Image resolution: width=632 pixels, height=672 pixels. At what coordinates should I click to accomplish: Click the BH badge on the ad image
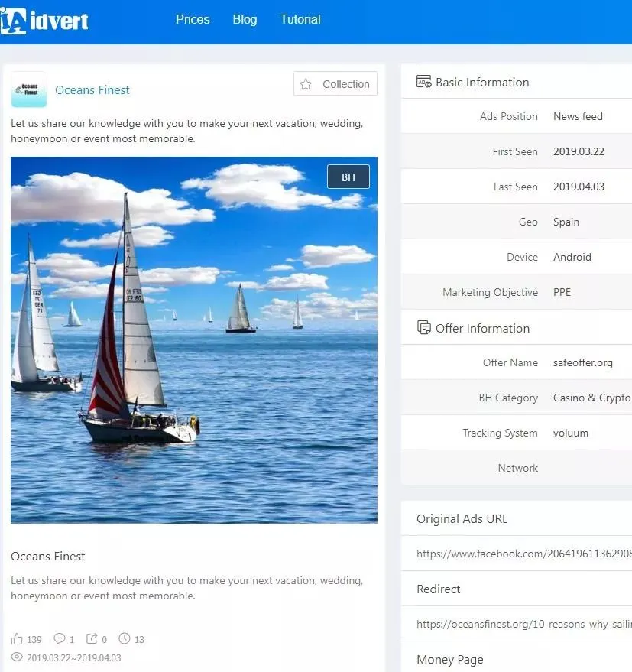(348, 177)
